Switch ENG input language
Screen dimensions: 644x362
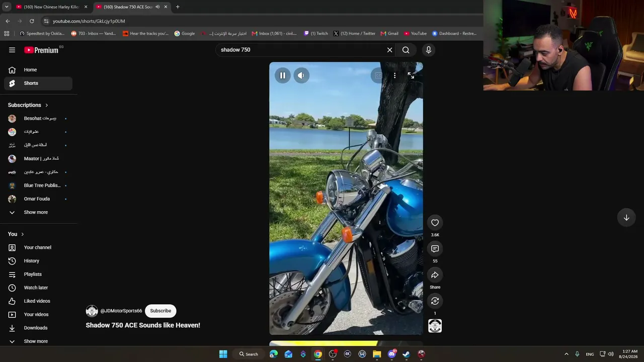590,354
